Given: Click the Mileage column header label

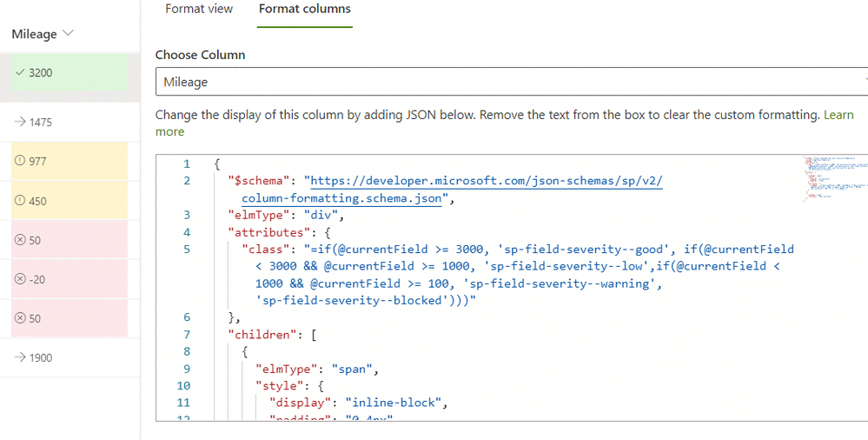Looking at the screenshot, I should pyautogui.click(x=34, y=34).
